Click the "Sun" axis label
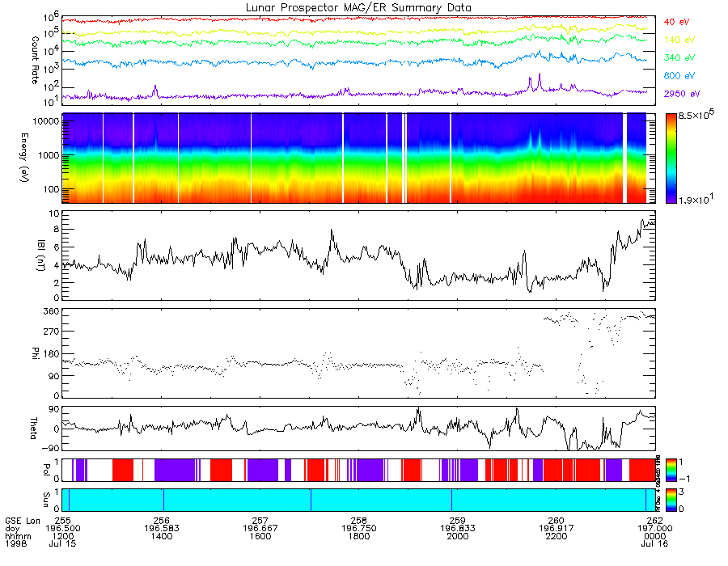728x566 pixels. point(46,499)
